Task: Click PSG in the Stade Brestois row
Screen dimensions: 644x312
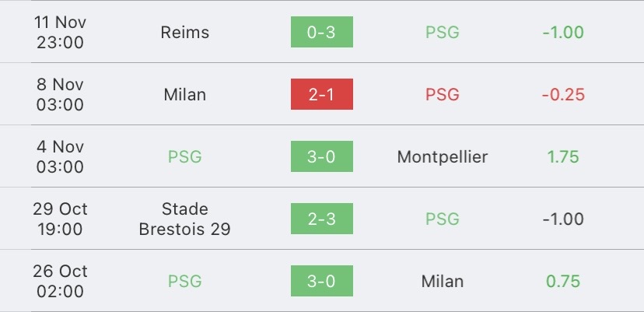Action: pos(443,219)
